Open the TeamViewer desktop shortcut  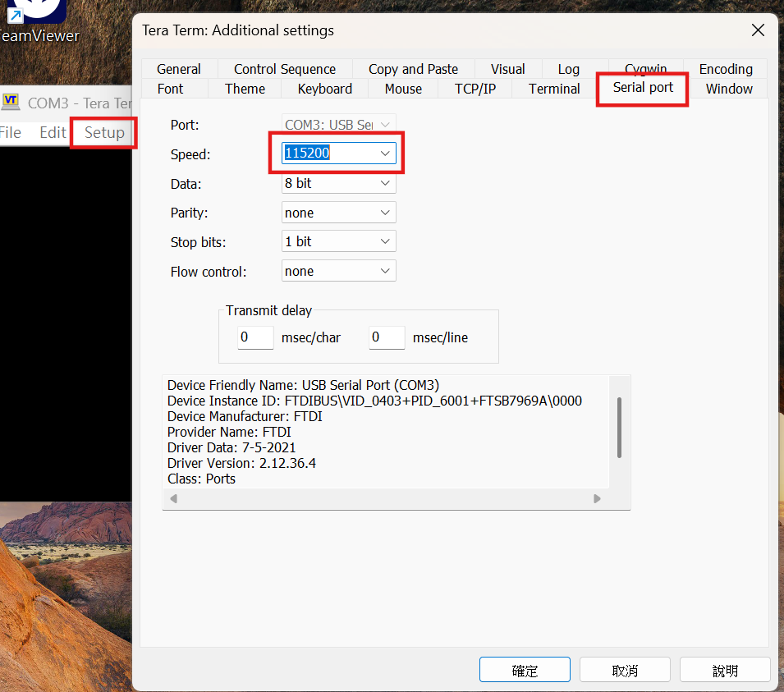[x=38, y=22]
